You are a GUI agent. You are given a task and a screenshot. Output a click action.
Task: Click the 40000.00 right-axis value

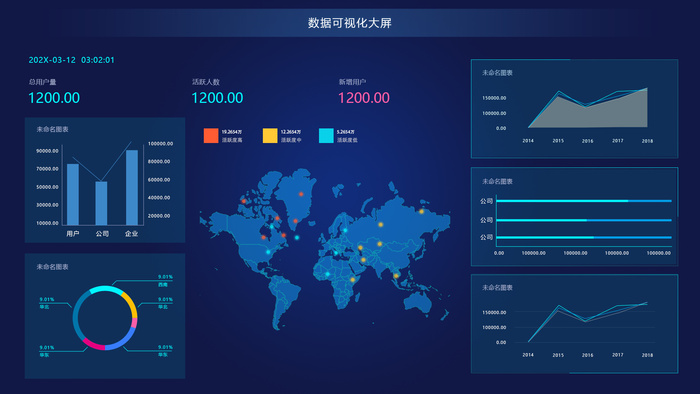coord(159,198)
